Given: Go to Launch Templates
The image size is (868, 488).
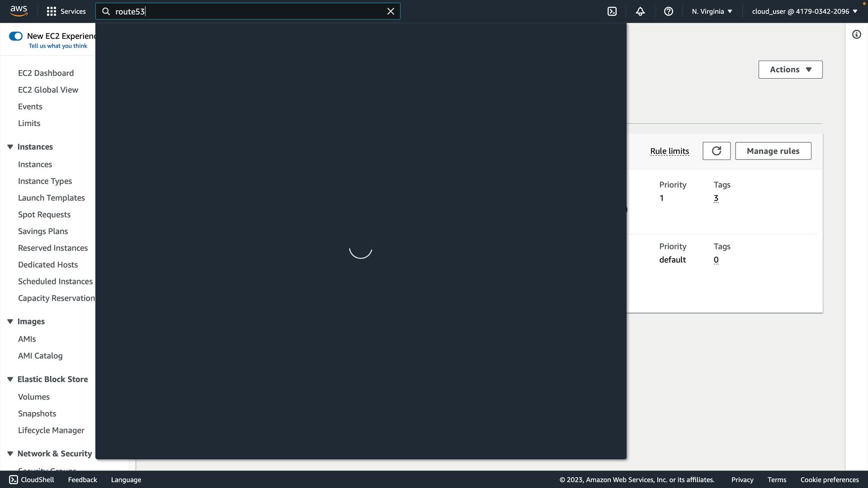Looking at the screenshot, I should [51, 198].
